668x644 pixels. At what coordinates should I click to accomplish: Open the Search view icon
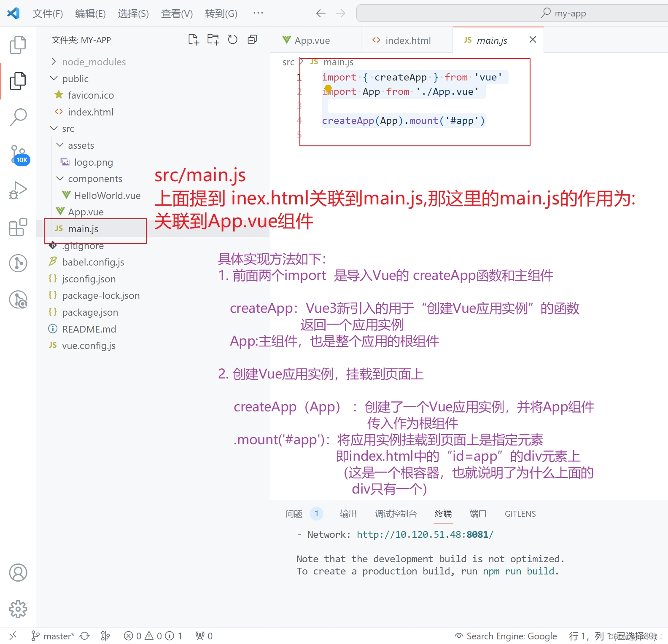(x=18, y=117)
